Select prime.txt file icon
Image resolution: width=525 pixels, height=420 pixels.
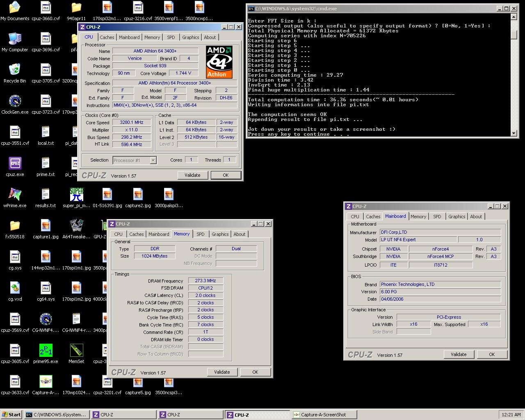46,167
